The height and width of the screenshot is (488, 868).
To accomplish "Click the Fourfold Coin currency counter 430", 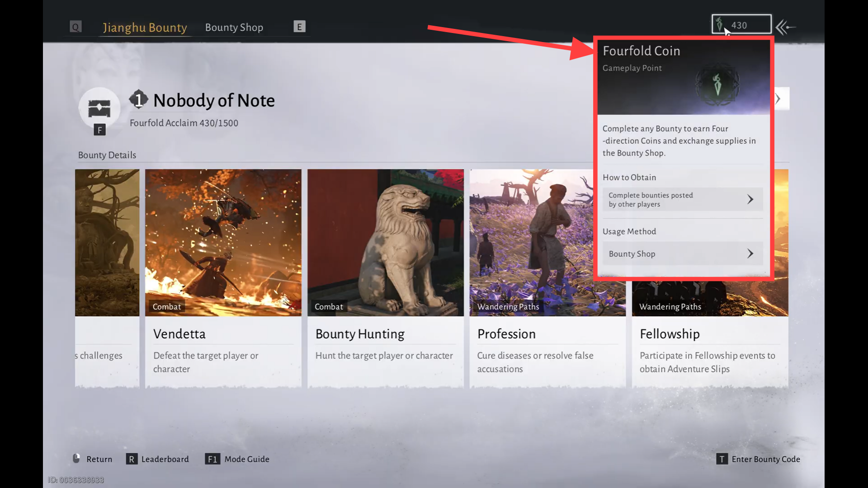I will 741,24.
